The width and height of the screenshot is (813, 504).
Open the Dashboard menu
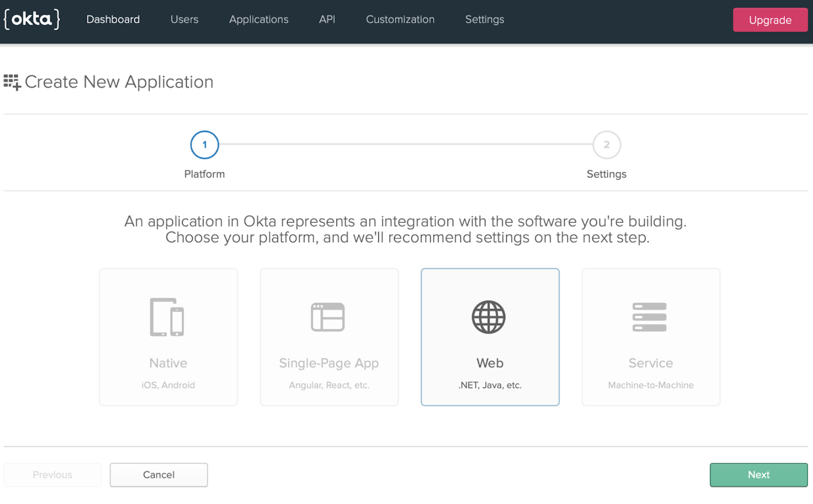click(x=113, y=20)
